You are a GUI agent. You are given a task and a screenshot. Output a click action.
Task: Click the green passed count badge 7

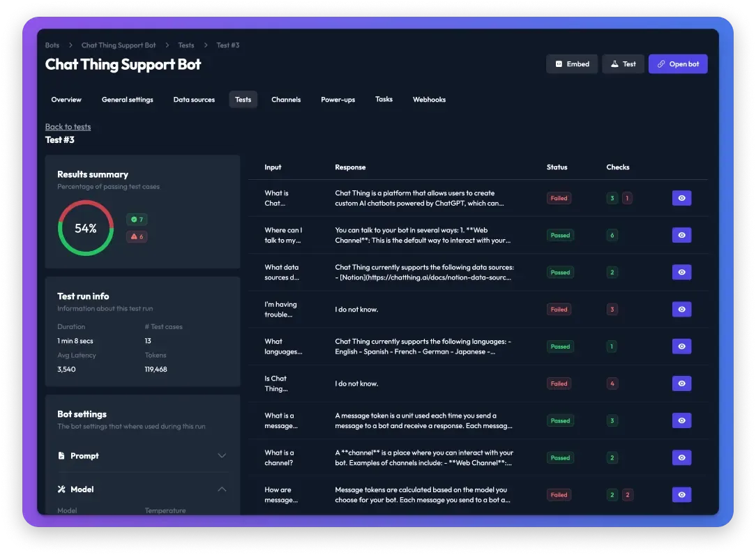point(137,220)
